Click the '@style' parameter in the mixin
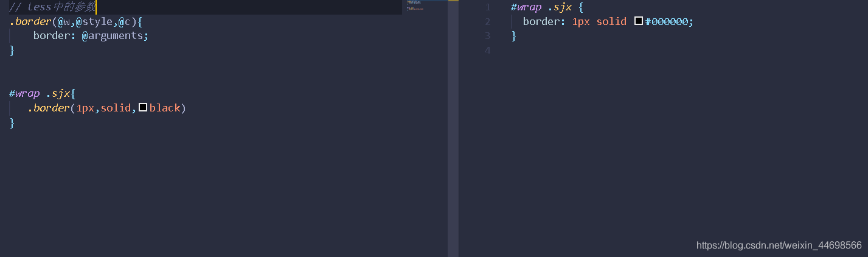Screen dimensions: 868x257 coord(94,22)
